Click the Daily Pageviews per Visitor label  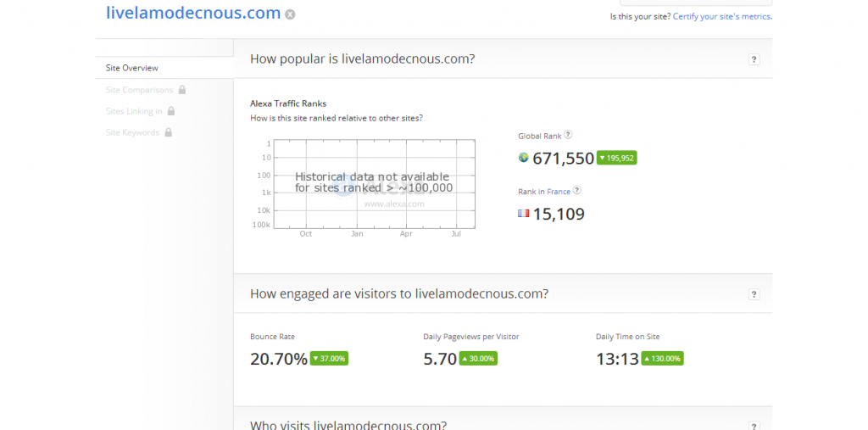(471, 337)
